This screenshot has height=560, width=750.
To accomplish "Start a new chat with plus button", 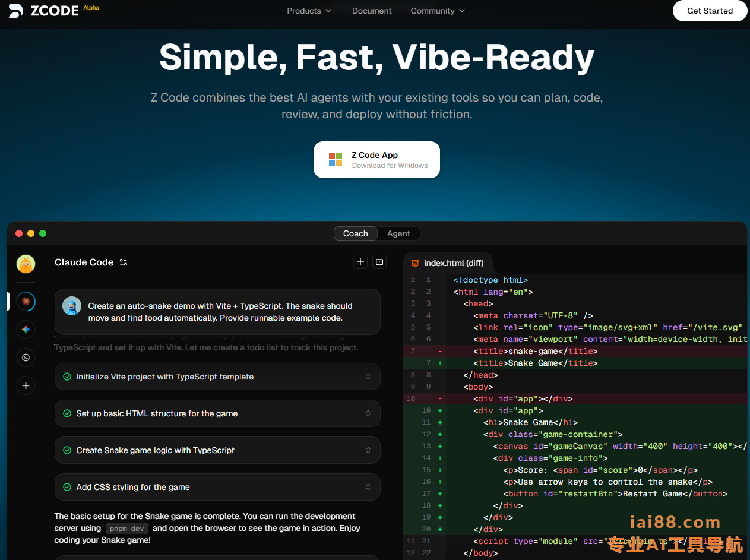I will (x=360, y=262).
